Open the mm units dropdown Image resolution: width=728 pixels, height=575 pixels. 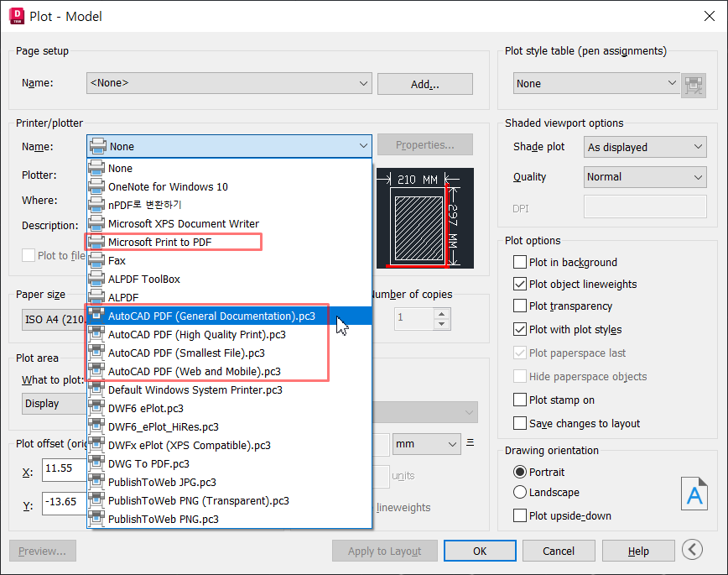pyautogui.click(x=427, y=444)
